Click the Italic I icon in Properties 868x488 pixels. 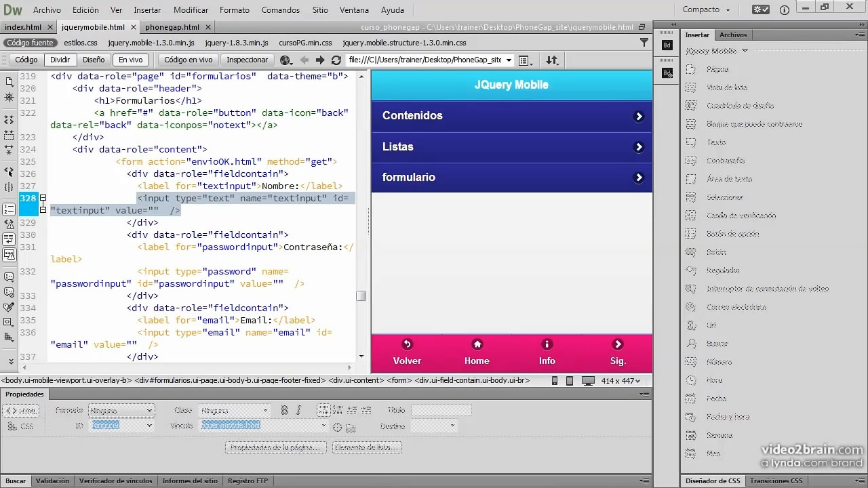(x=298, y=410)
